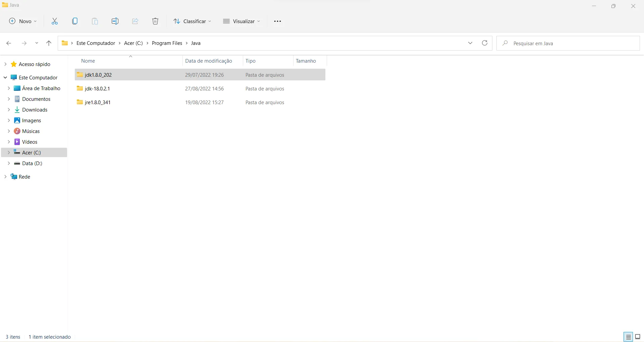Click the back navigation arrow

coord(9,43)
